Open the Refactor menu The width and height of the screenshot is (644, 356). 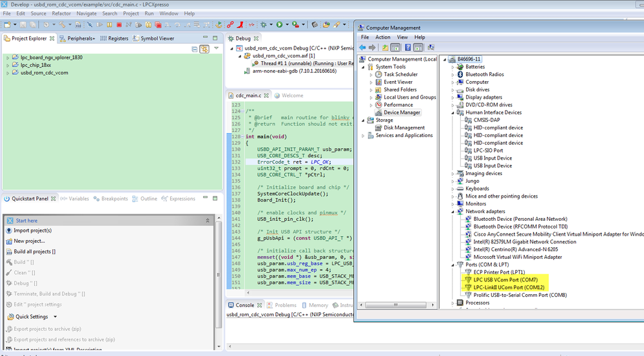pos(61,14)
